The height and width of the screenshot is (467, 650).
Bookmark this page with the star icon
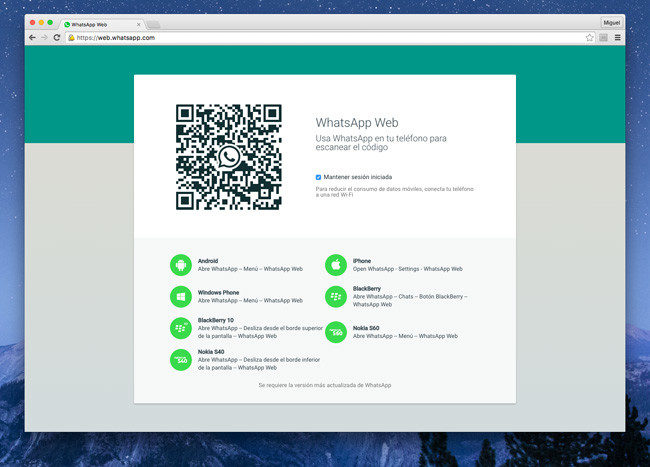pyautogui.click(x=589, y=38)
